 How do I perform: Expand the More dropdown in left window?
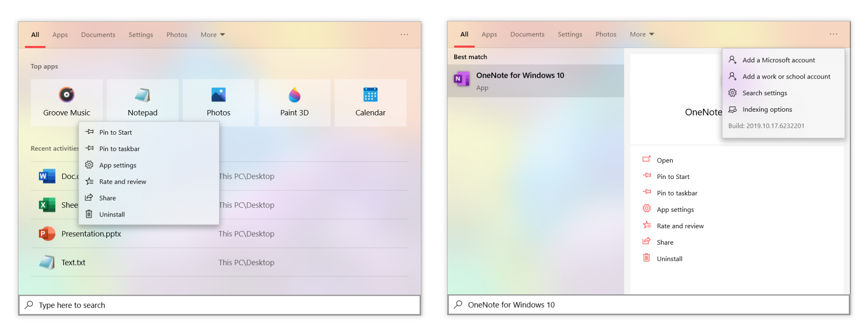pos(213,35)
